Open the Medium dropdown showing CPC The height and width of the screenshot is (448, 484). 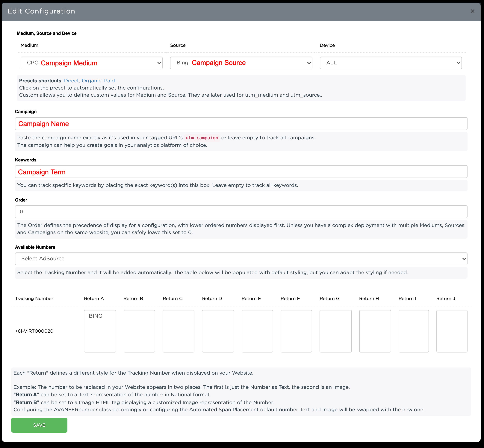(91, 63)
